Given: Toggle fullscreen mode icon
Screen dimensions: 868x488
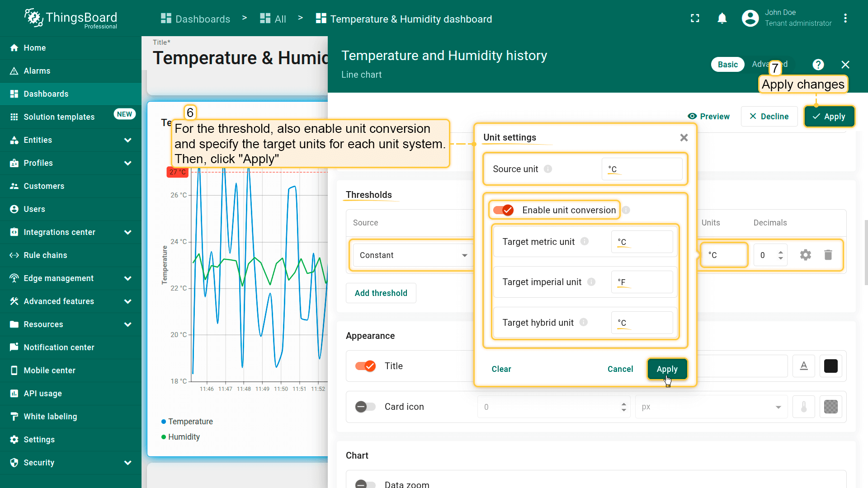Looking at the screenshot, I should coord(695,19).
